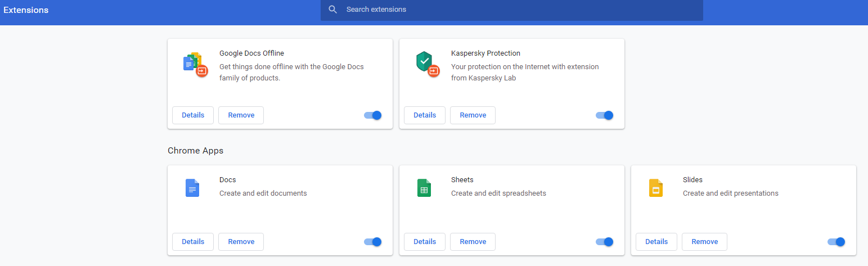The width and height of the screenshot is (868, 266).
Task: Click the blue Docs app icon
Action: pos(192,187)
